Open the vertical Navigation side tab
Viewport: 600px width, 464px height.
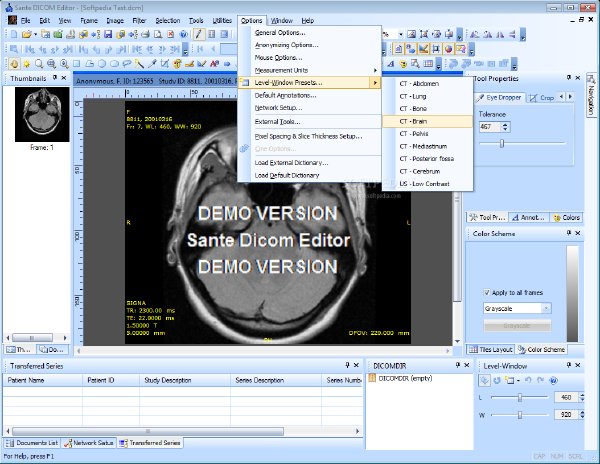tap(591, 96)
